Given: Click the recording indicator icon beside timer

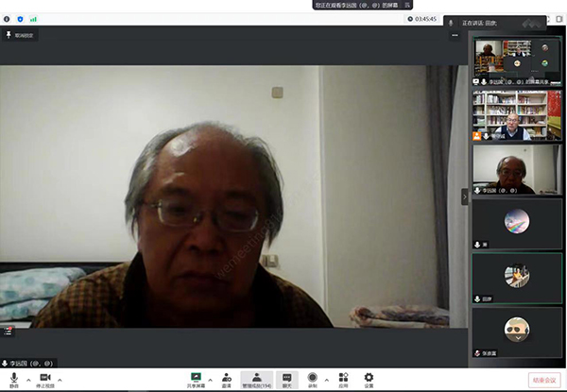Looking at the screenshot, I should (410, 19).
